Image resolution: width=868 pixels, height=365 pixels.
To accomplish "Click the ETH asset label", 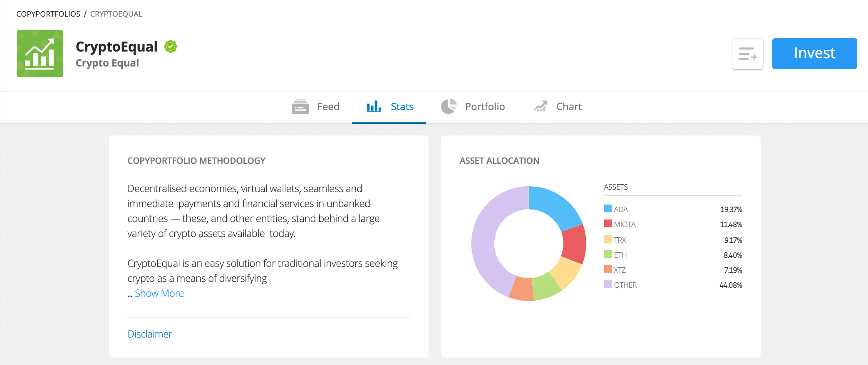I will (620, 255).
